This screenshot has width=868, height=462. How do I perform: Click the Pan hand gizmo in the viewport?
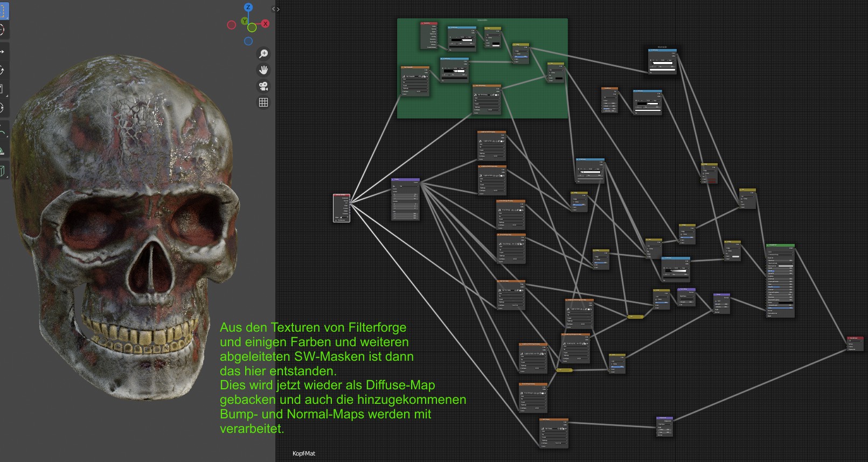coord(263,70)
